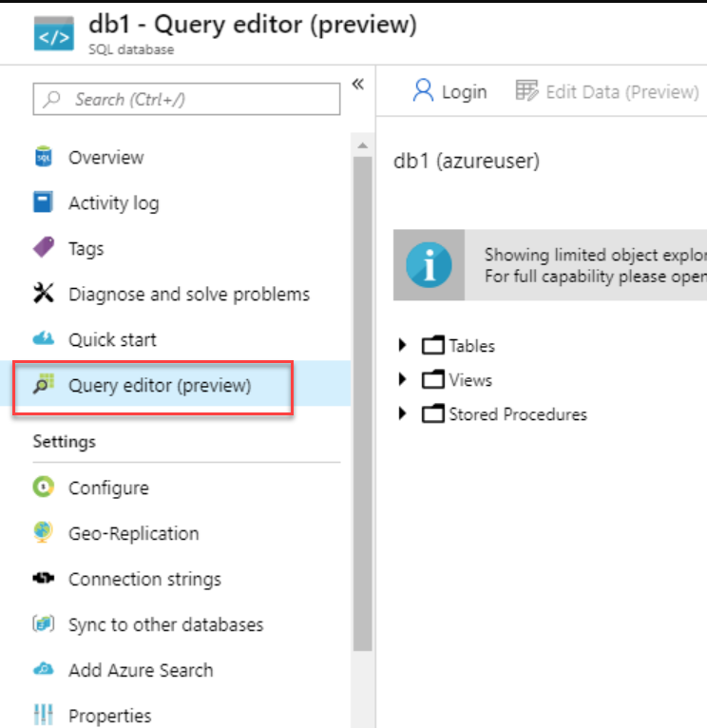Focus the Search (Ctrl+/) input box

[x=186, y=99]
